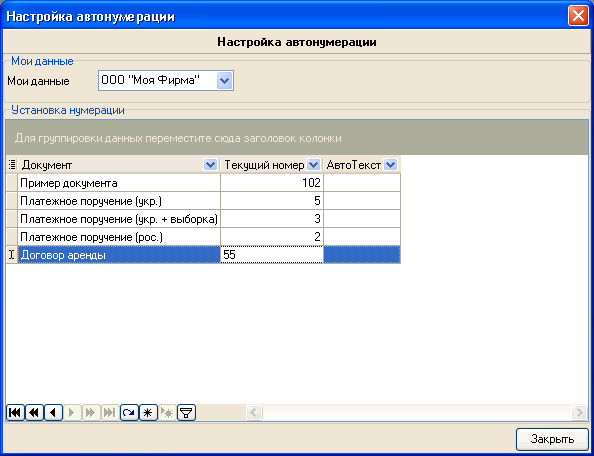Image resolution: width=594 pixels, height=456 pixels.
Task: Click the last record navigator button
Action: click(110, 412)
